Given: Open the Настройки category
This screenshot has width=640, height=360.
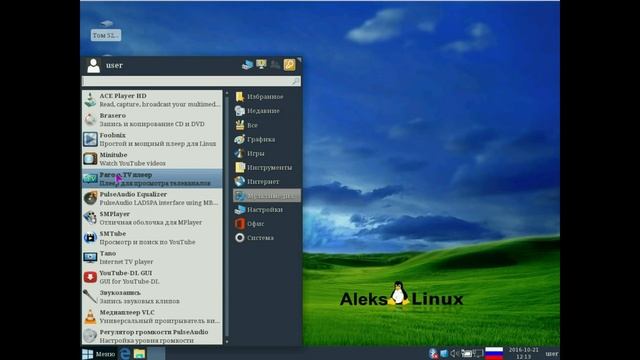Looking at the screenshot, I should click(267, 209).
